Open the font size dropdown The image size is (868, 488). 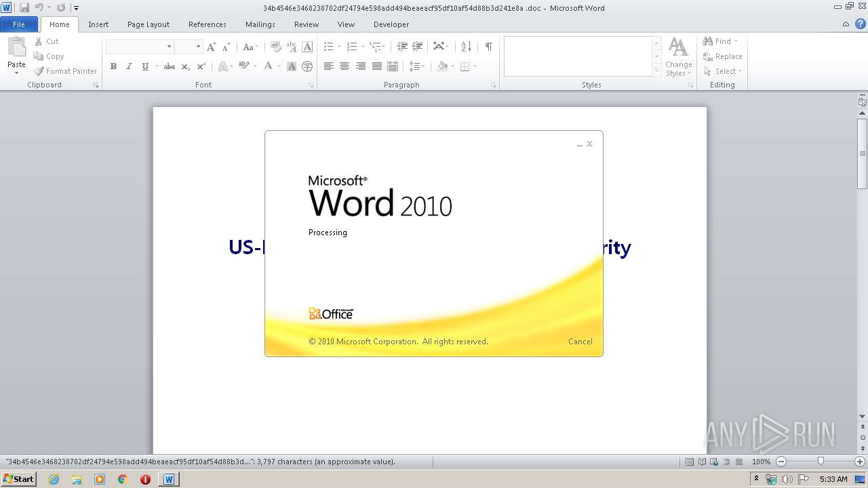198,47
